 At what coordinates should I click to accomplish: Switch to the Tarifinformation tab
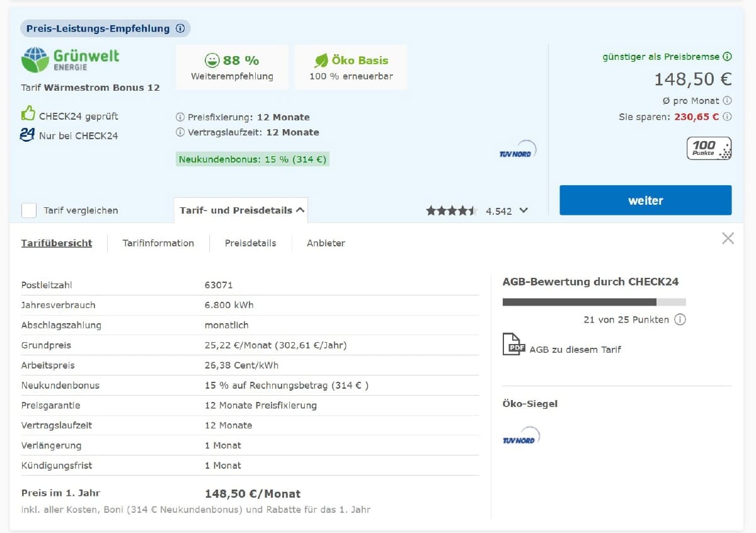158,243
